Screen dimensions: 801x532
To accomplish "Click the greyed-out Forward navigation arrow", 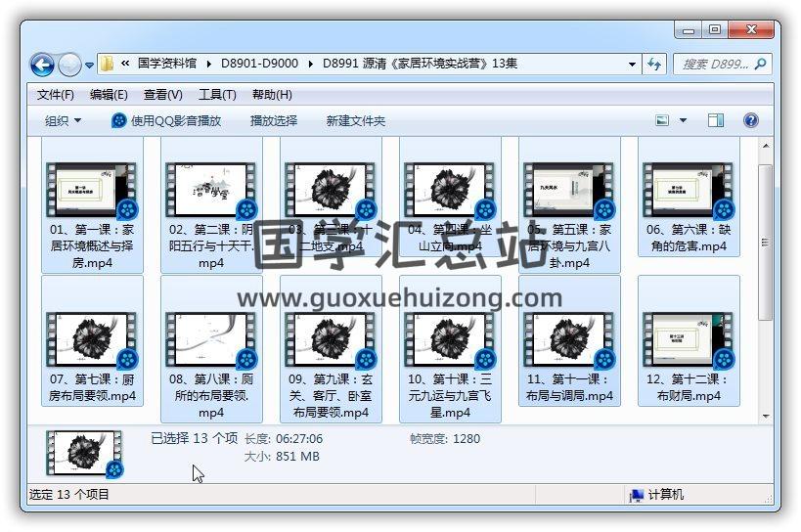I will [69, 65].
